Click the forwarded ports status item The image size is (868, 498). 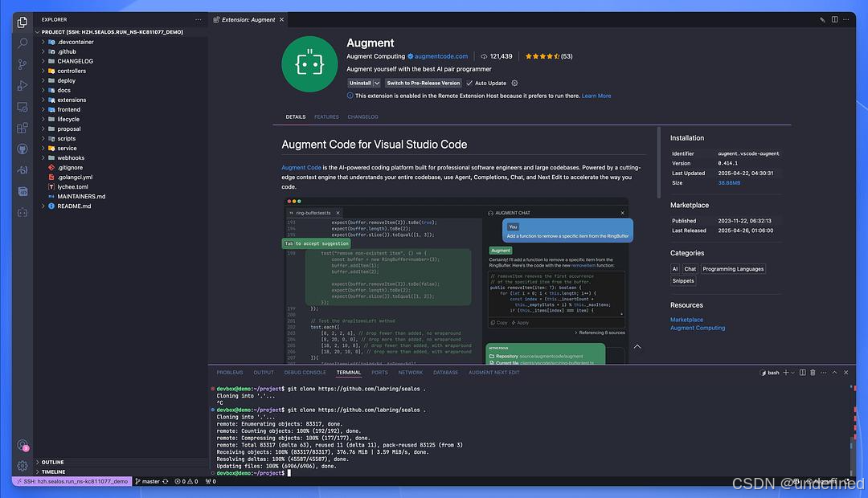pos(211,481)
